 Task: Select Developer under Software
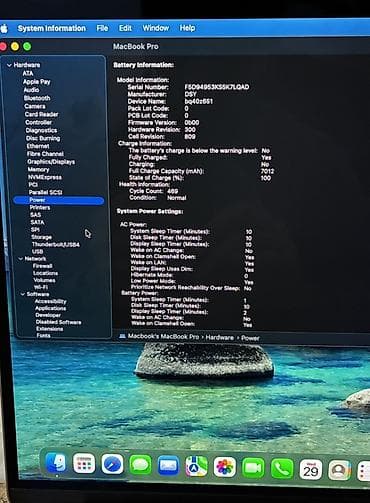[48, 315]
